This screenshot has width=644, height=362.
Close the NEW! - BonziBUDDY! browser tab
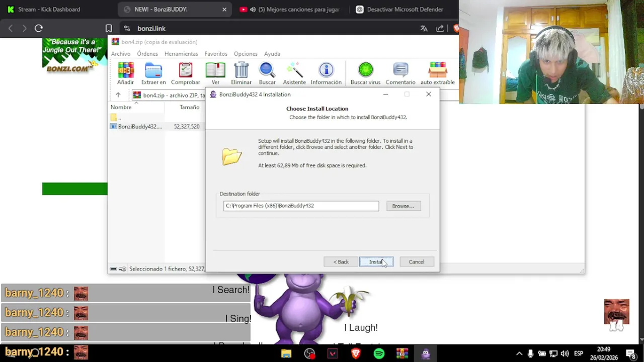224,9
